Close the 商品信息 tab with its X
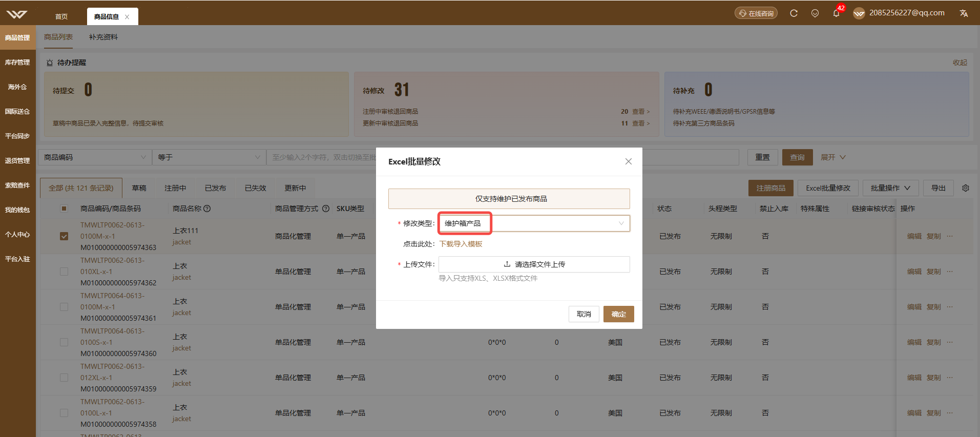Screen dimensions: 980x437 point(127,17)
